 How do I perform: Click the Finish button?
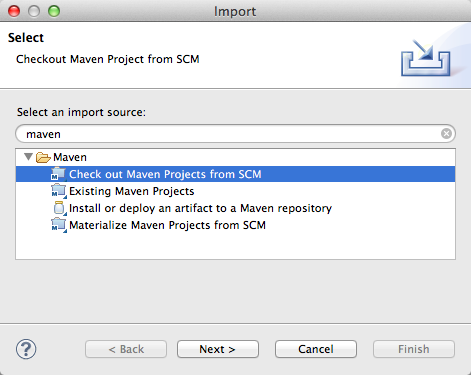click(x=414, y=349)
